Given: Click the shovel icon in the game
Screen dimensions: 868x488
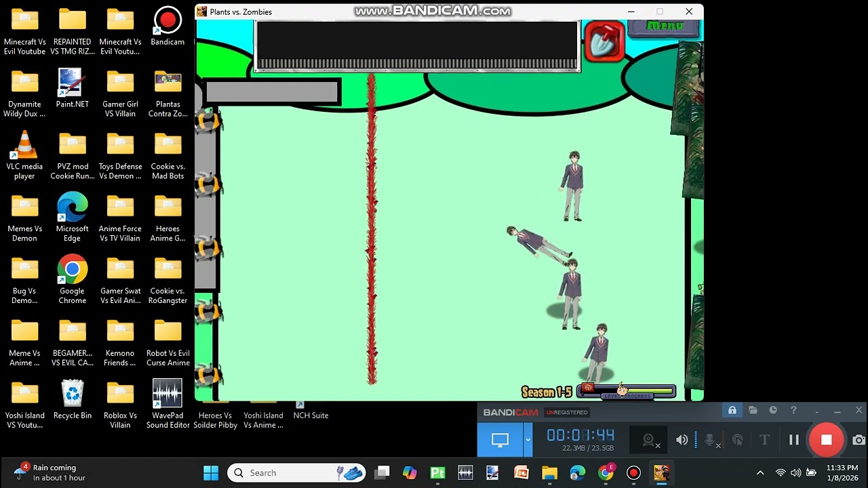Looking at the screenshot, I should (x=604, y=42).
